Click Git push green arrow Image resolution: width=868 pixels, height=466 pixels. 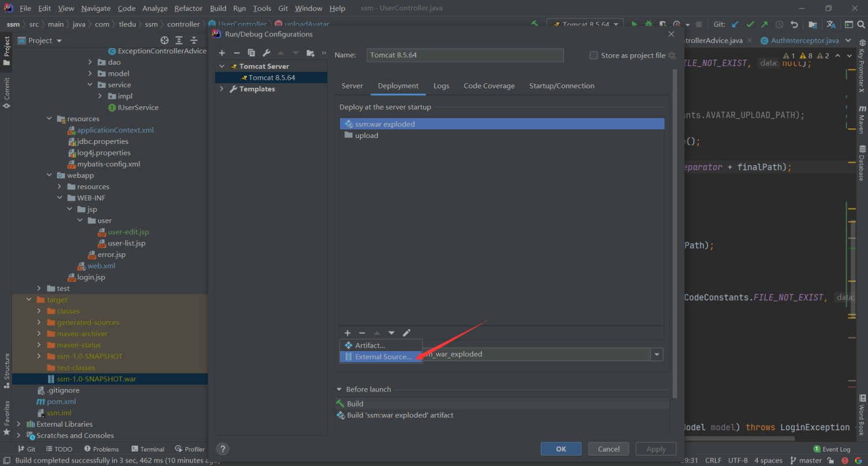tap(765, 24)
